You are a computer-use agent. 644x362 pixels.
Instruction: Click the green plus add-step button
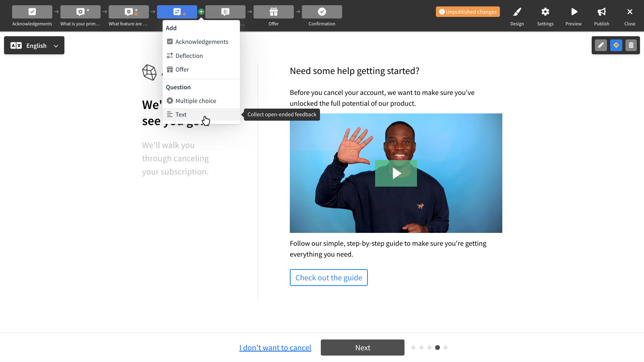tap(201, 12)
